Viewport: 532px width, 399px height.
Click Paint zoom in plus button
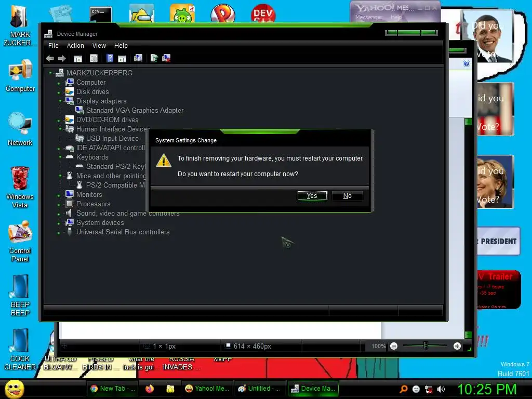tap(457, 346)
